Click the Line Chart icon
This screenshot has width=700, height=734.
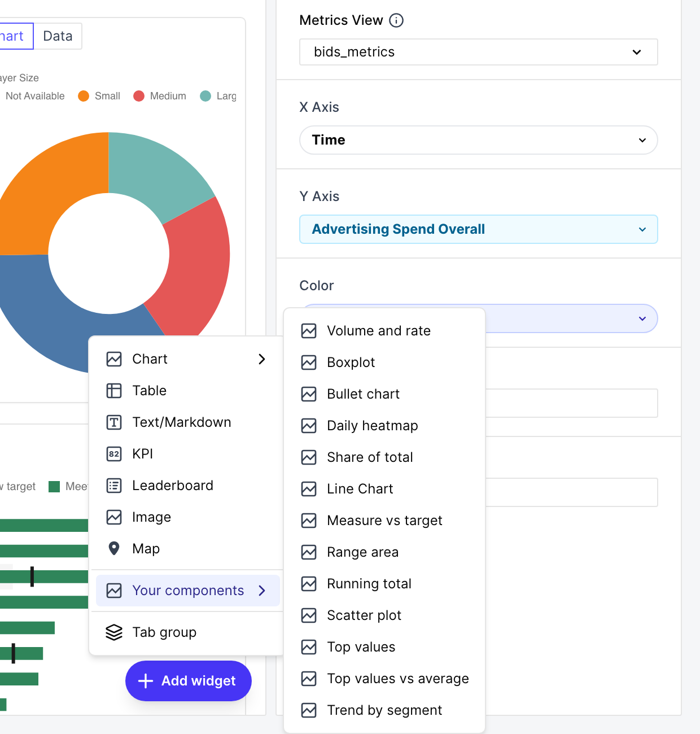click(x=309, y=489)
